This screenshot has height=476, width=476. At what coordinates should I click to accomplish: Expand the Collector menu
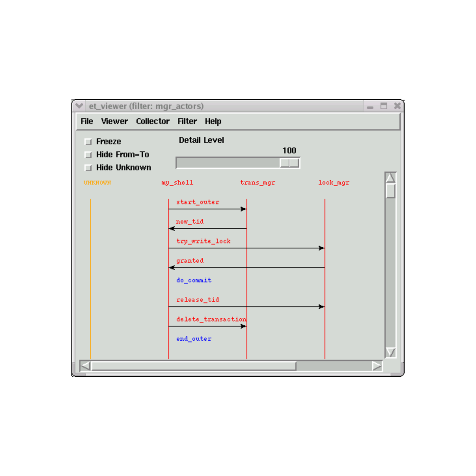pos(152,122)
